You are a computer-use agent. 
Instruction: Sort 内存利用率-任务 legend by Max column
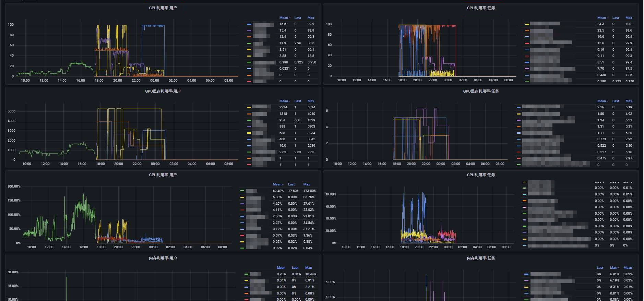coord(613,268)
